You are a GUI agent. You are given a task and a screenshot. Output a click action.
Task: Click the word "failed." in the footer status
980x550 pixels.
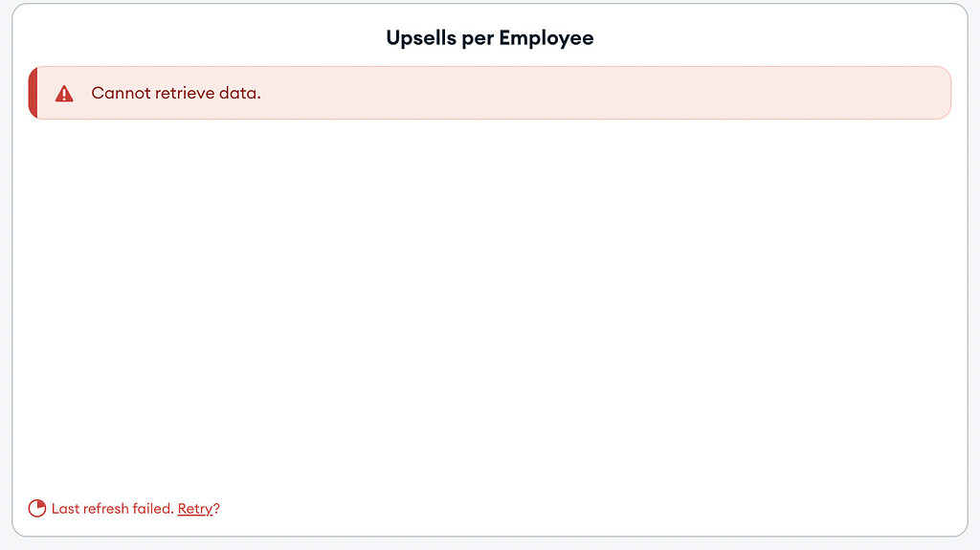point(153,509)
